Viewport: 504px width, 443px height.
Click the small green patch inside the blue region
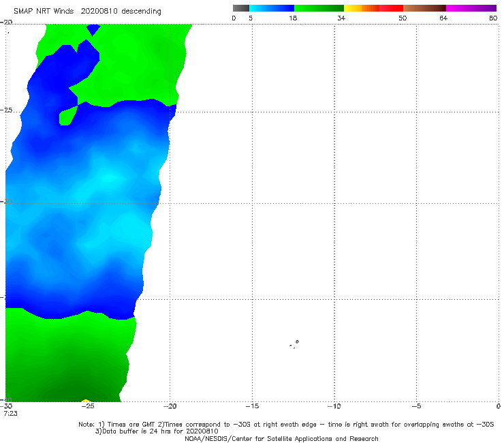tap(69, 115)
